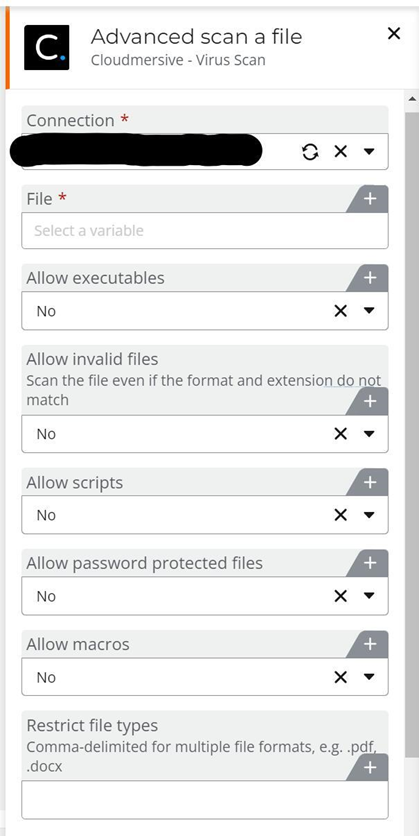Open the Connection dropdown arrow
Viewport: 419px width, 836px height.
click(x=369, y=152)
